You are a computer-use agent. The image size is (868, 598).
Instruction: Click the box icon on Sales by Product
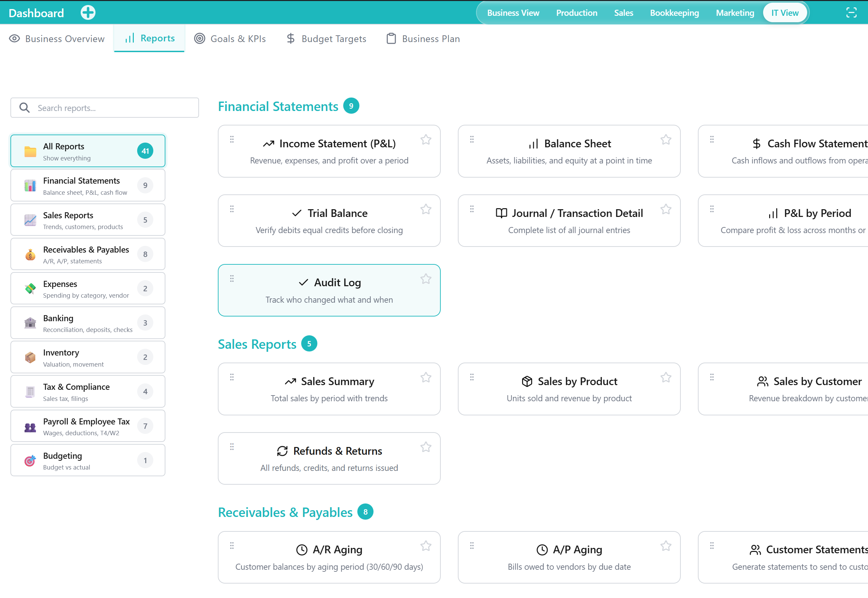point(527,381)
